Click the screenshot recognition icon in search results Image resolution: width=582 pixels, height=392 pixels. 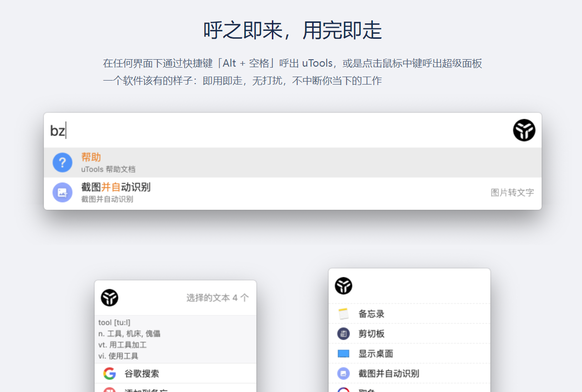62,193
